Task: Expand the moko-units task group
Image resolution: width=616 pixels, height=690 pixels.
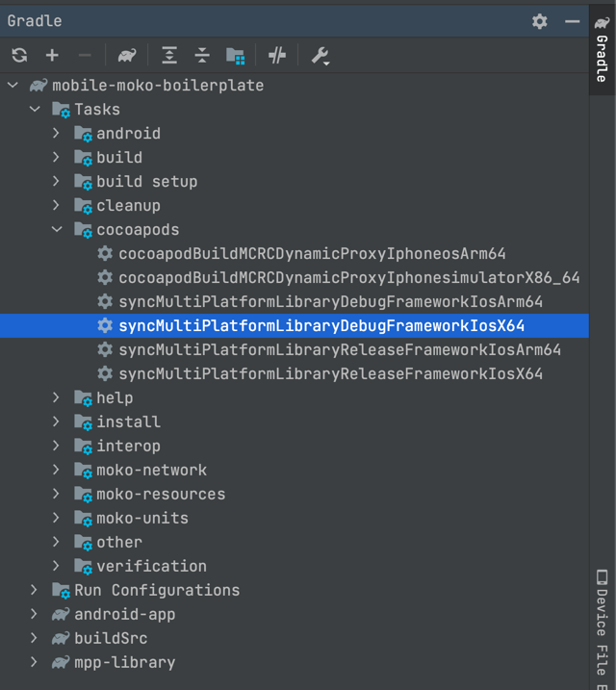Action: pyautogui.click(x=56, y=518)
